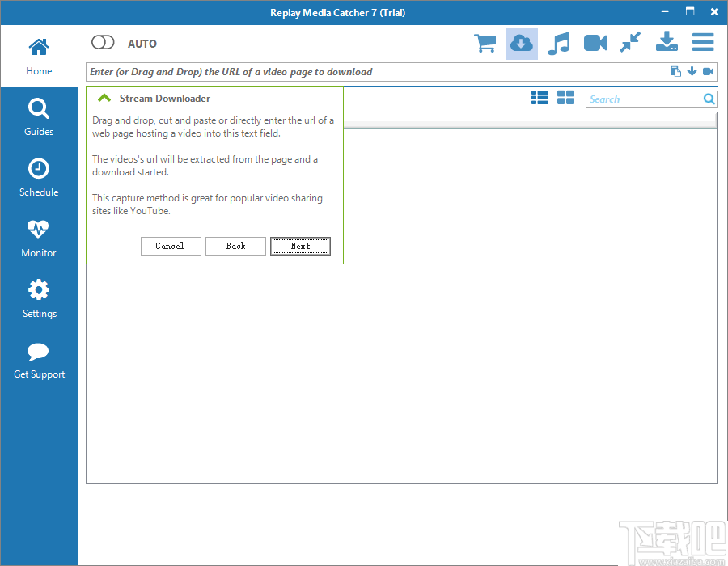Open the shopping cart purchase icon
This screenshot has height=566, width=728.
click(x=485, y=44)
